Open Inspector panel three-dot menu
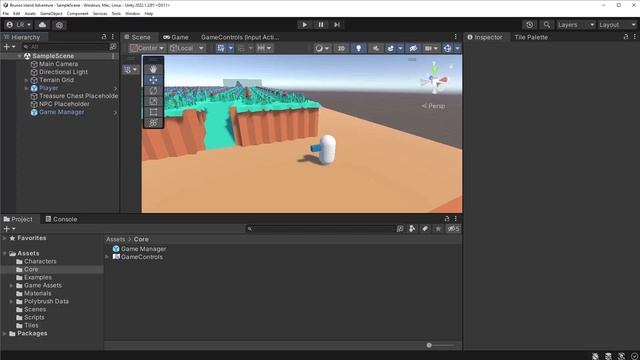Screen dimensions: 640x360 [634, 37]
